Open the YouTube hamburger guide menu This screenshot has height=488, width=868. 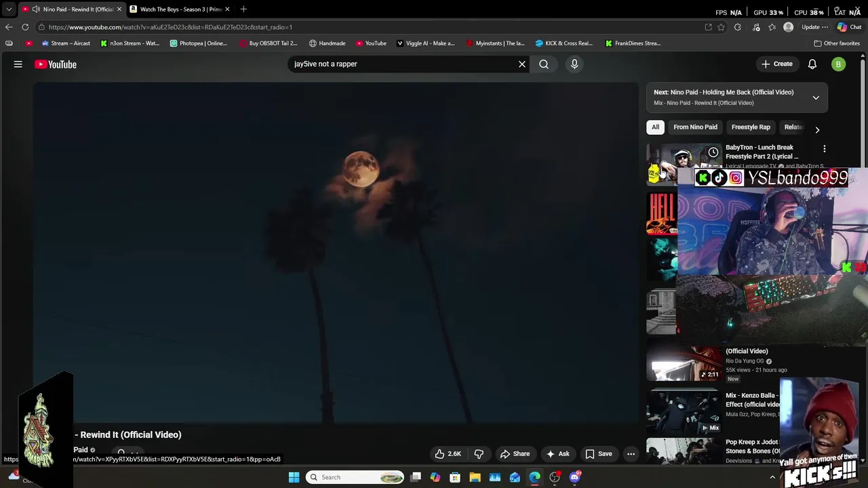click(x=18, y=64)
